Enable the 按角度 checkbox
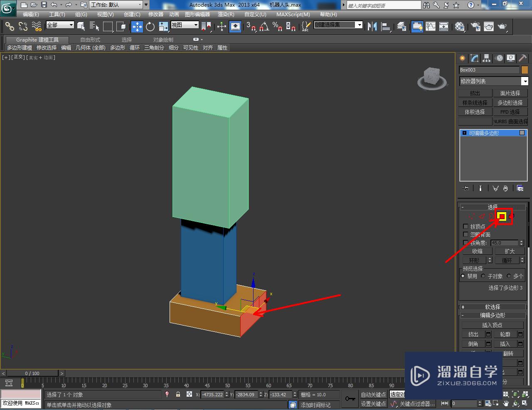The image size is (532, 410). coord(465,242)
